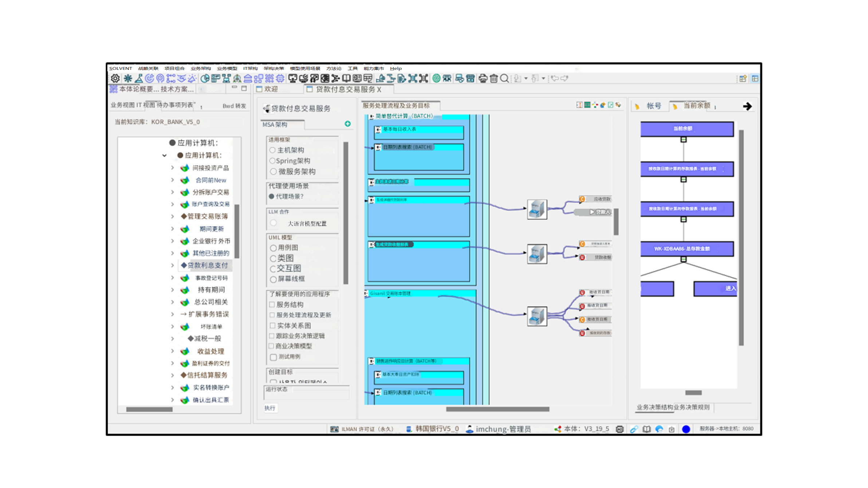Click the blue circle status bar icon
868x488 pixels.
coord(686,429)
